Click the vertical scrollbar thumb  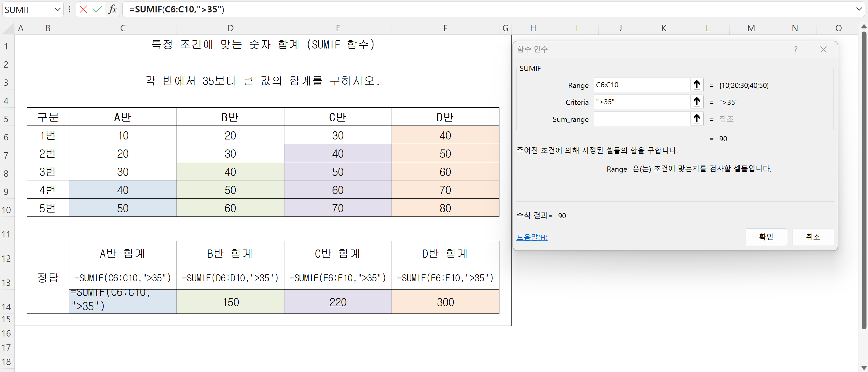click(864, 180)
